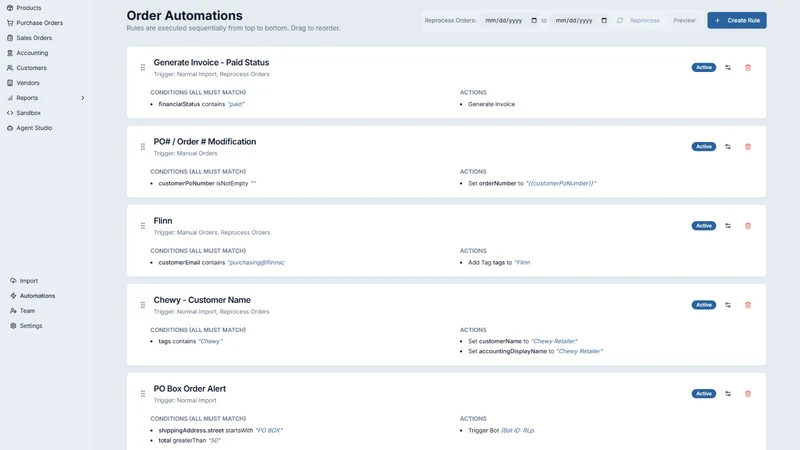This screenshot has width=800, height=450.
Task: Click the Bot ID value in Trigger Bot action
Action: tap(518, 430)
